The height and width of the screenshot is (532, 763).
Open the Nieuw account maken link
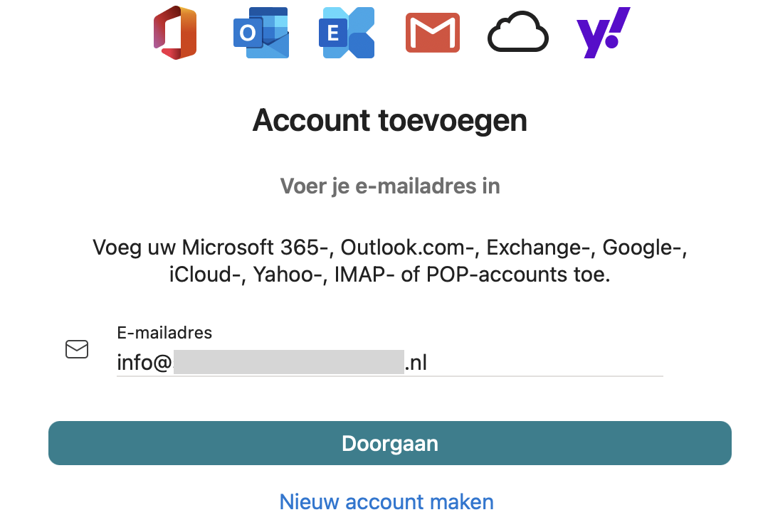(x=386, y=501)
